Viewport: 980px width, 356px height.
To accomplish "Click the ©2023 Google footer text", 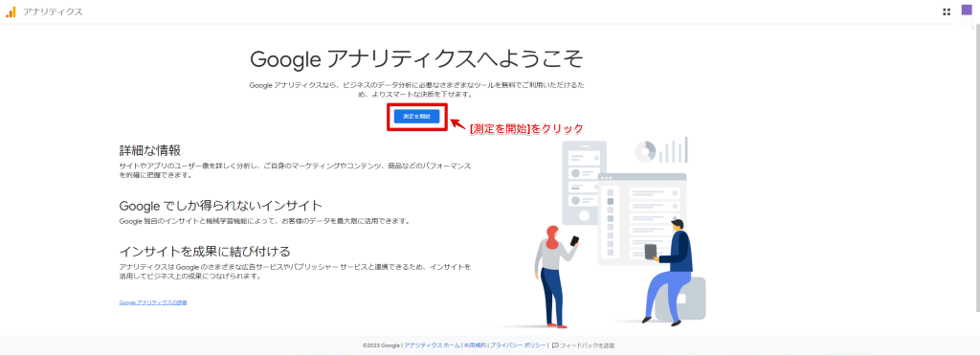I will 381,345.
